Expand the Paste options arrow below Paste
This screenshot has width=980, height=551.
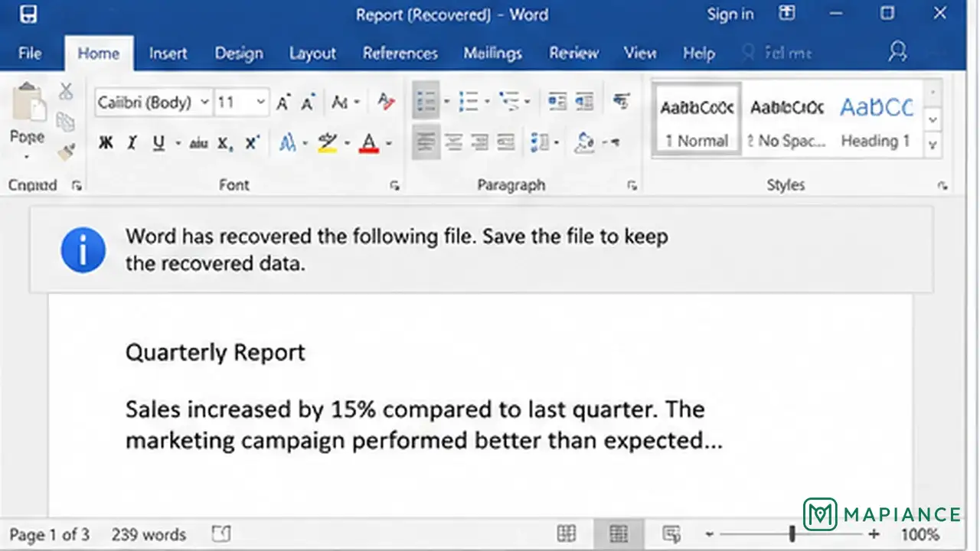click(28, 158)
